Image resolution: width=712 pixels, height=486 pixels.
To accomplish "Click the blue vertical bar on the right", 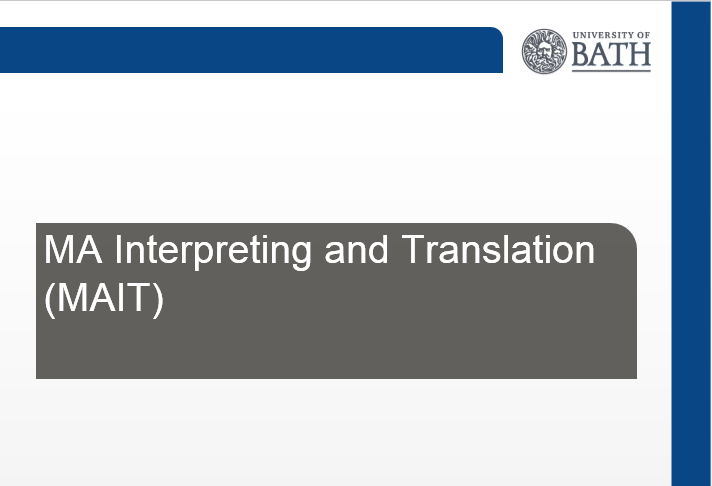I will point(690,250).
